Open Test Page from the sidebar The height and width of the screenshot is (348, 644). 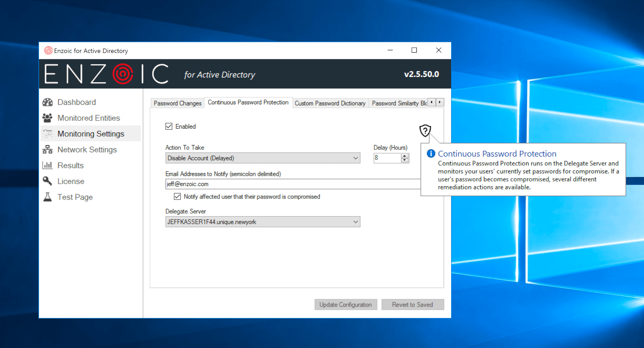click(x=75, y=197)
